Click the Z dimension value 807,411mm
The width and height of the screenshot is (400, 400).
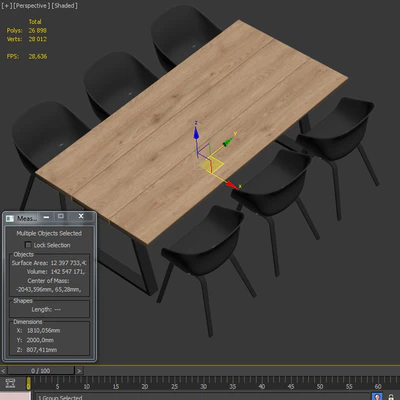point(42,350)
